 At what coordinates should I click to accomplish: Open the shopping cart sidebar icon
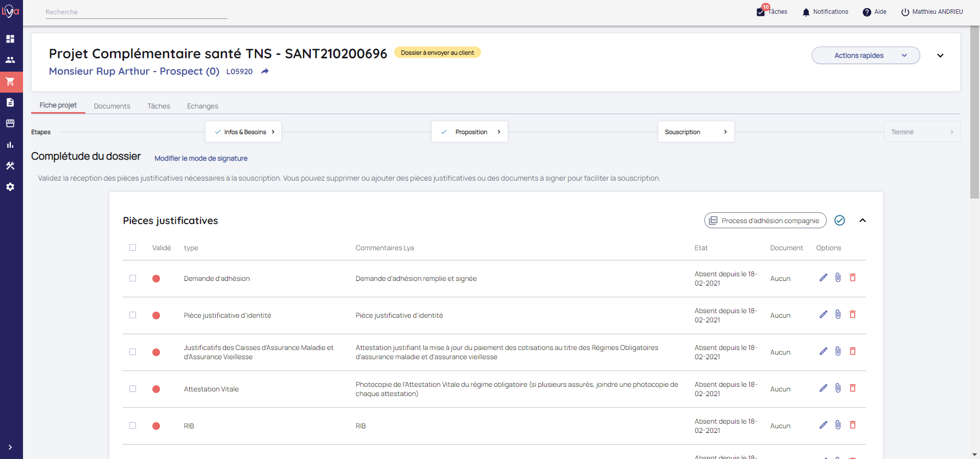coord(10,82)
